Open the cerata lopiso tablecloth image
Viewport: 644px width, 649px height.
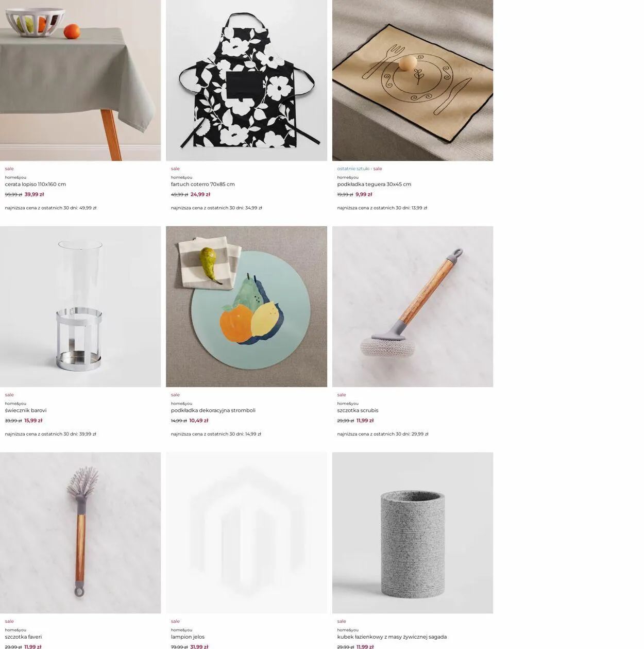[80, 80]
